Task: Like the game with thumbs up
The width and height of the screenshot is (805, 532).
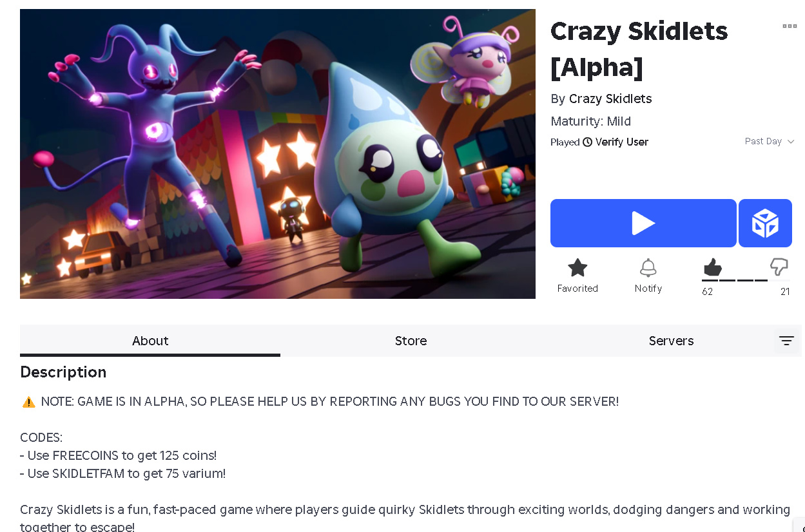Action: pyautogui.click(x=712, y=267)
